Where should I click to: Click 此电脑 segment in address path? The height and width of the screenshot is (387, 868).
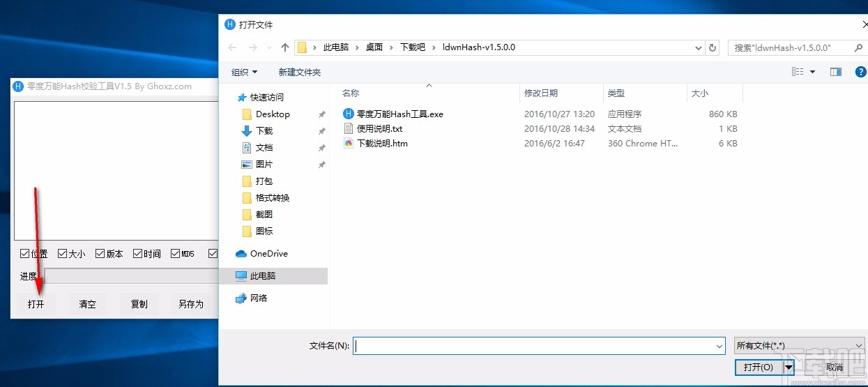tap(335, 47)
